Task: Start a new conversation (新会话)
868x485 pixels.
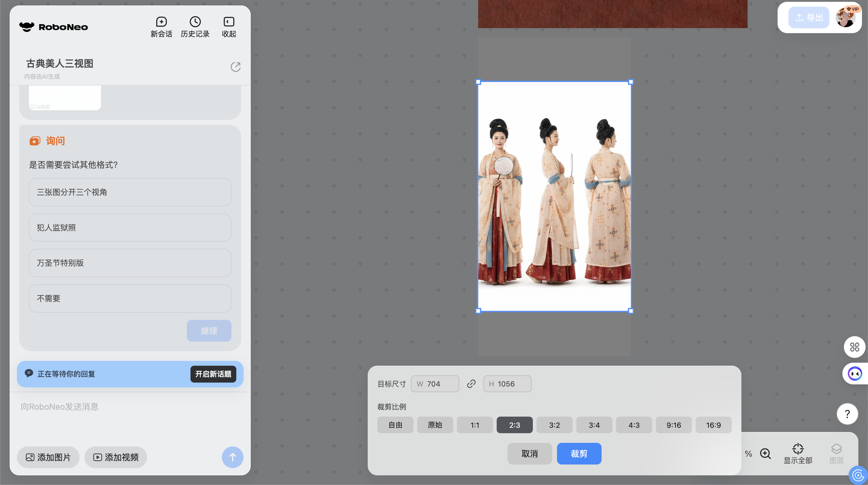Action: click(x=161, y=27)
